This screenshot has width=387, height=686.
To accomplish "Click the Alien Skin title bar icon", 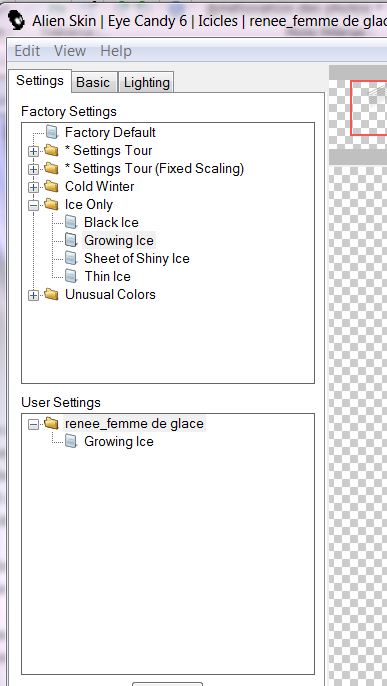I will (17, 20).
